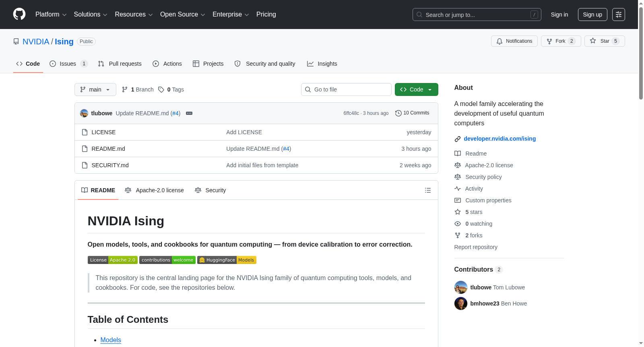Open the Report repository link

tap(476, 247)
